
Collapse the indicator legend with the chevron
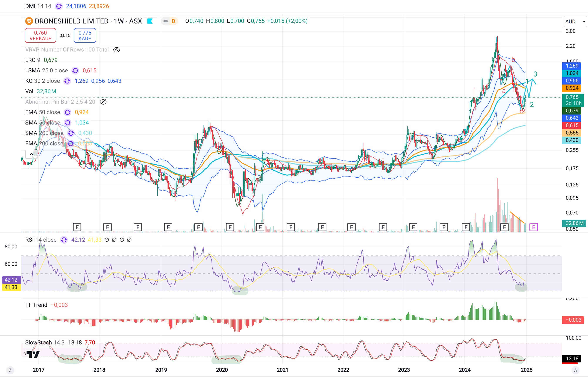click(31, 154)
